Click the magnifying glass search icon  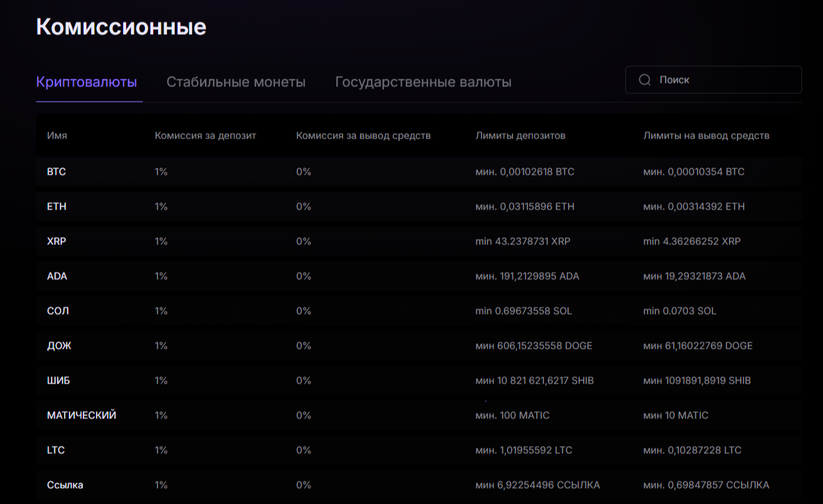coord(645,79)
